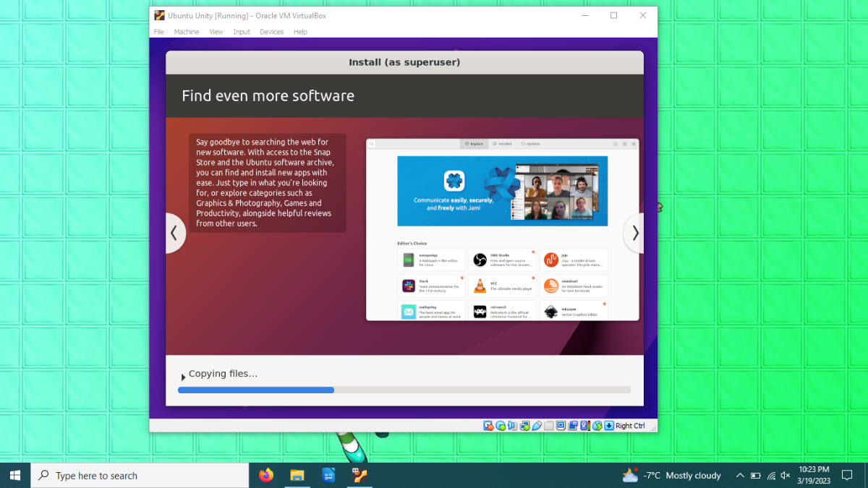This screenshot has width=868, height=488.
Task: Expand the Copying files details triangle
Action: click(183, 377)
